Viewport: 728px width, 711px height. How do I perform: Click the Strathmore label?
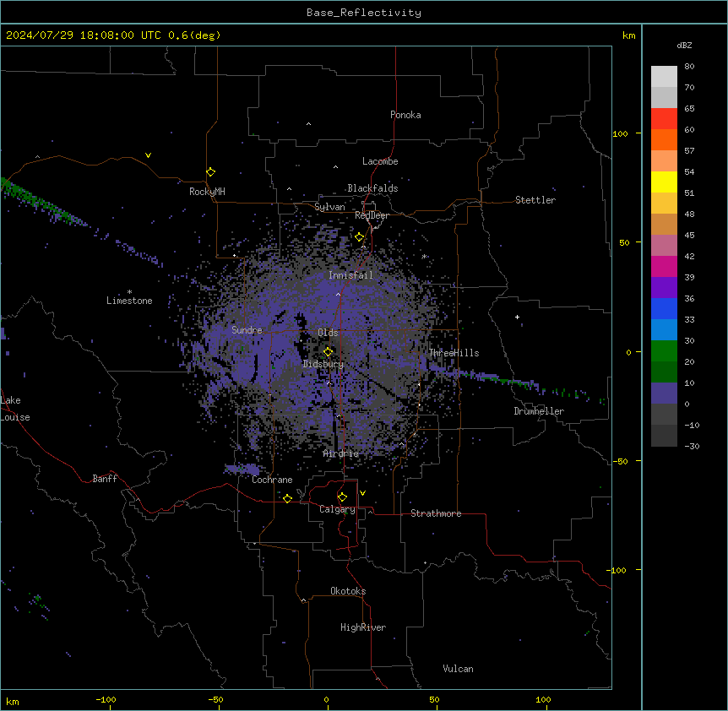click(x=436, y=513)
